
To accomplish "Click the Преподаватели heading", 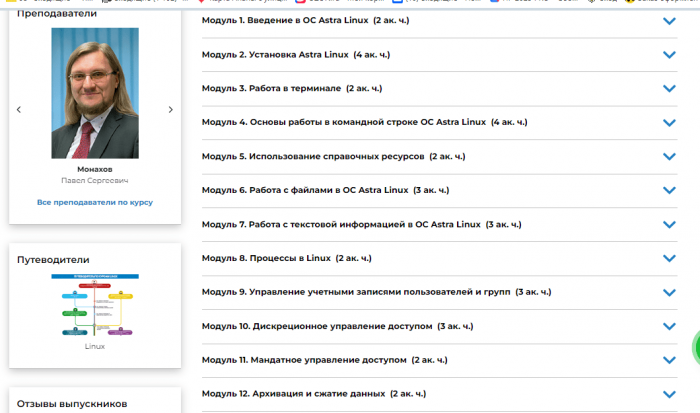I will click(57, 13).
